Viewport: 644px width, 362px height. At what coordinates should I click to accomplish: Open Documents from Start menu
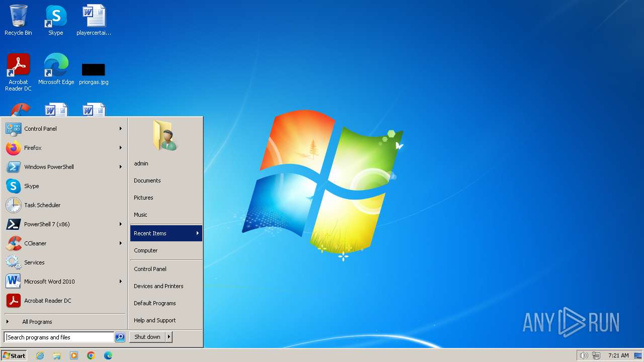point(166,180)
